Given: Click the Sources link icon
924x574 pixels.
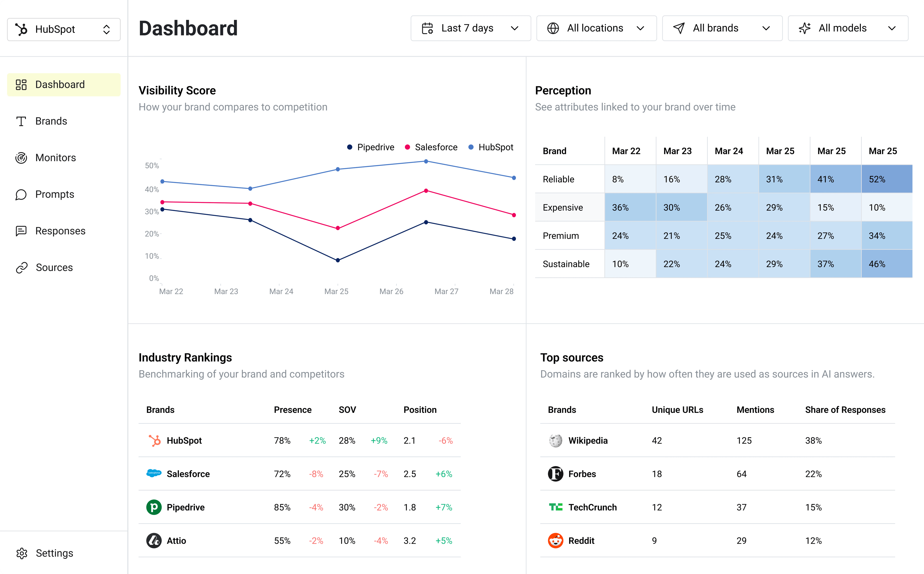Looking at the screenshot, I should coord(22,268).
